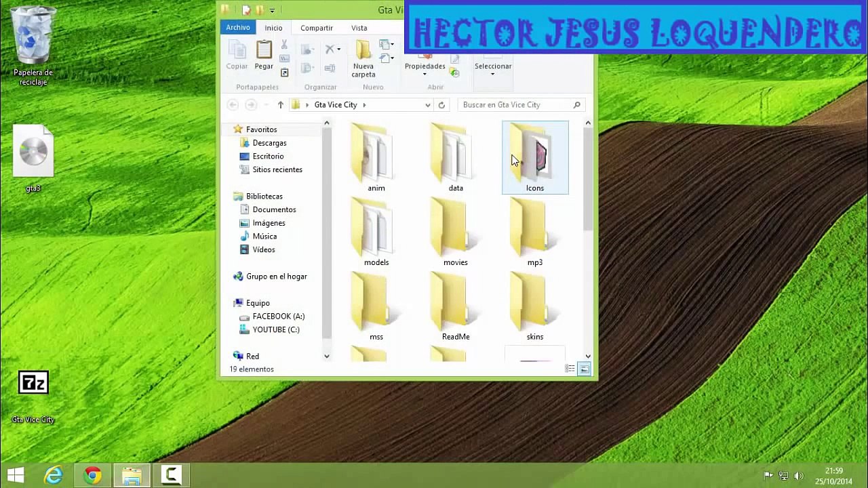The height and width of the screenshot is (488, 868).
Task: Refresh the Gta Vice City folder view
Action: tap(441, 105)
